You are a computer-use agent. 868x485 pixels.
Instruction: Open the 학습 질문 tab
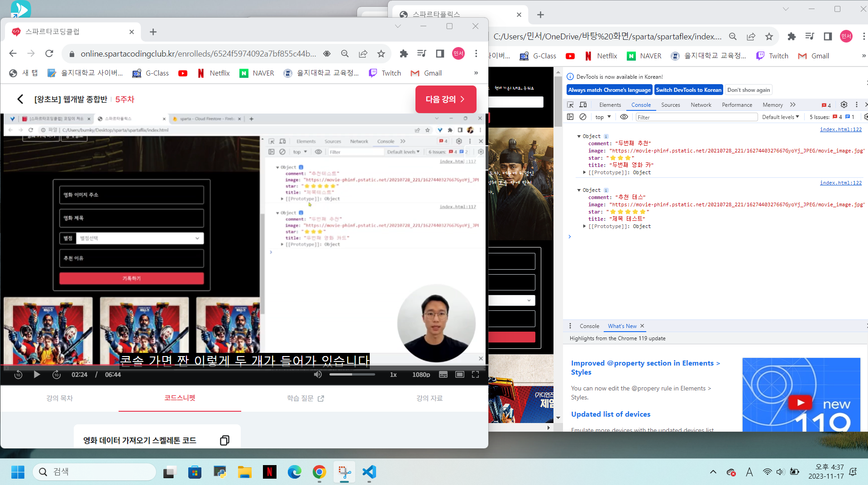[x=305, y=398]
